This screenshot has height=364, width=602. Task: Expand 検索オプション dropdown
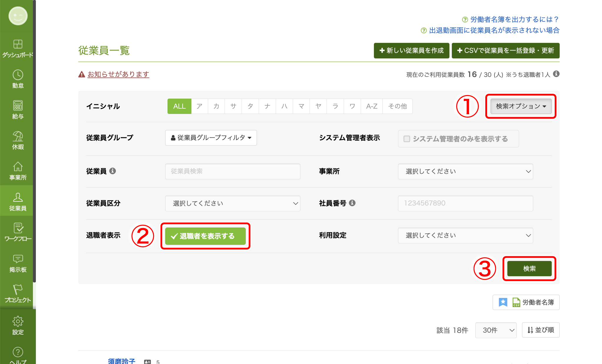pos(521,106)
